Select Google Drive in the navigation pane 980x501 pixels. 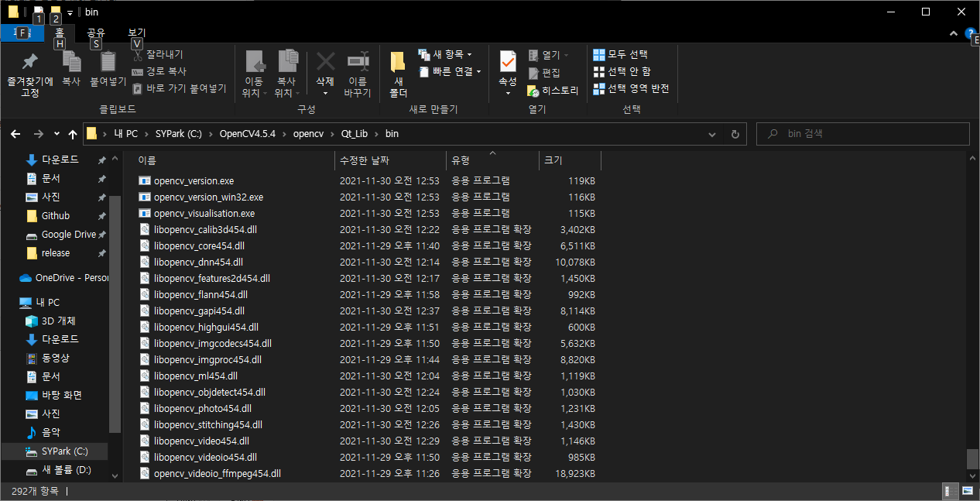pos(68,234)
